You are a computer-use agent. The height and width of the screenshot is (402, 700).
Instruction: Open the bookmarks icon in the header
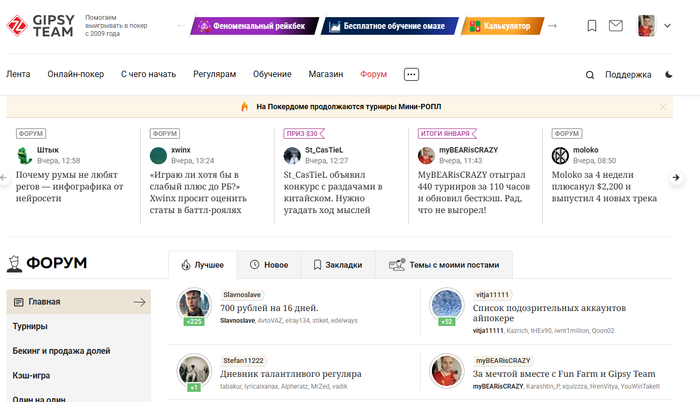coord(592,26)
